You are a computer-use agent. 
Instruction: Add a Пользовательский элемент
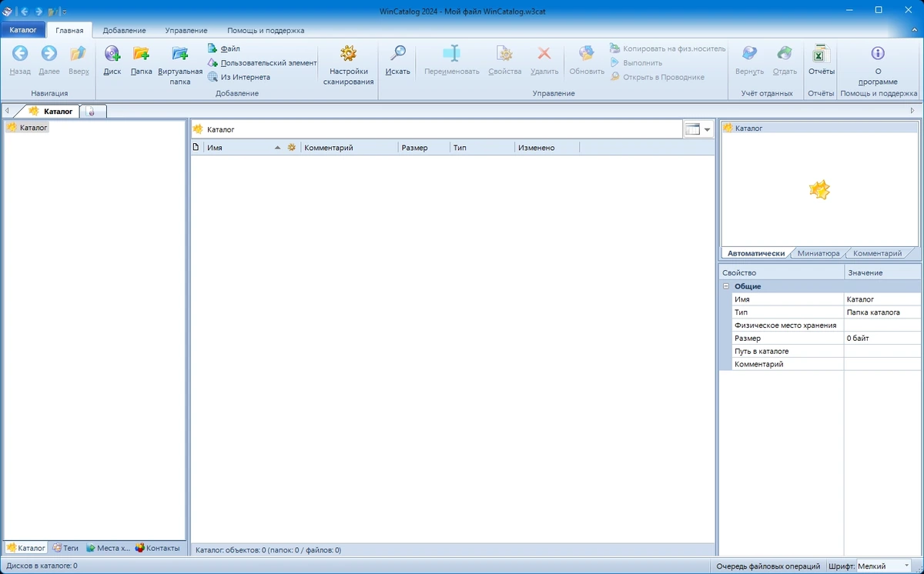262,62
